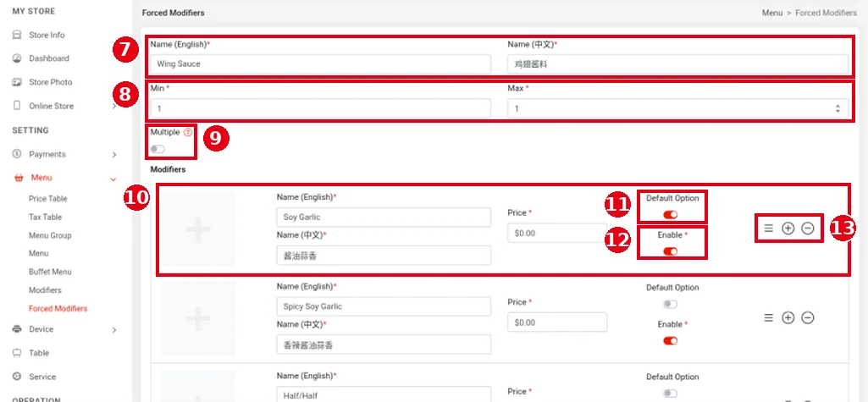Open the Tax Table page
Image resolution: width=868 pixels, height=402 pixels.
point(46,217)
